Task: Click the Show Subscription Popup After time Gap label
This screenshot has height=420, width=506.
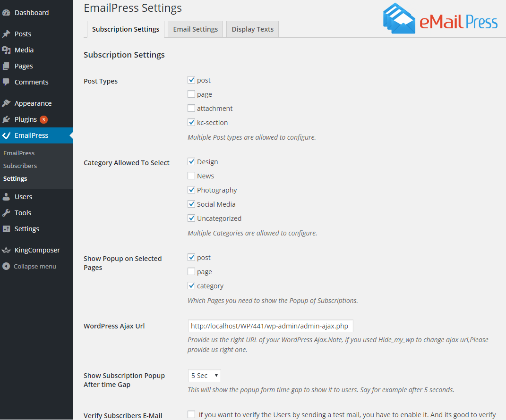Action: coord(124,380)
